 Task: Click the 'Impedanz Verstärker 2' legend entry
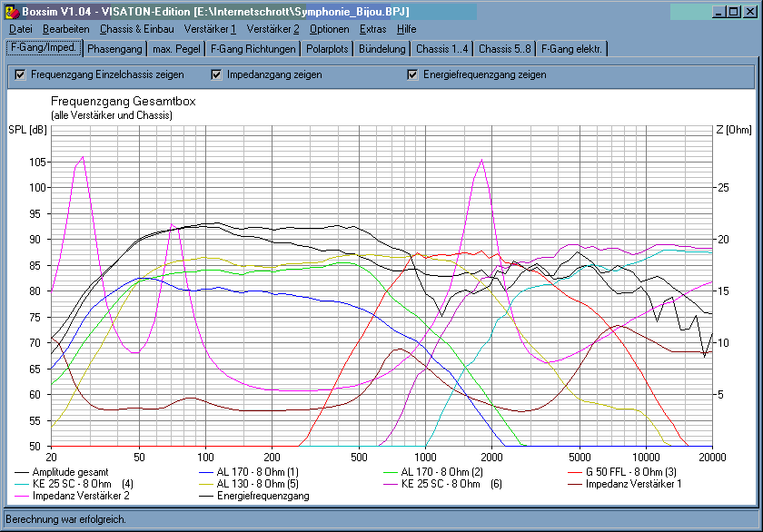click(x=72, y=496)
